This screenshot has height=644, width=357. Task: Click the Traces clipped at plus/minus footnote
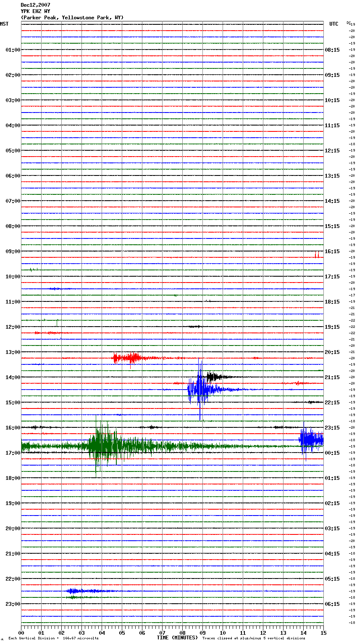(254, 638)
